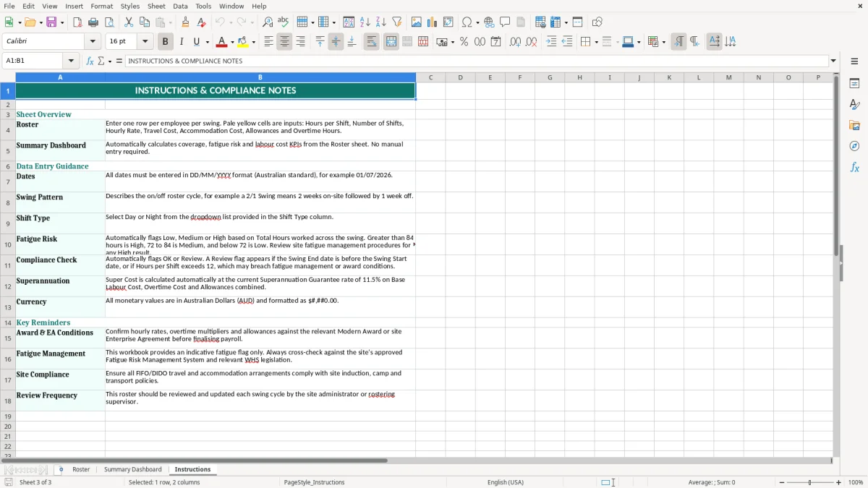Open the Sheet menu
The height and width of the screenshot is (488, 868).
(x=156, y=6)
